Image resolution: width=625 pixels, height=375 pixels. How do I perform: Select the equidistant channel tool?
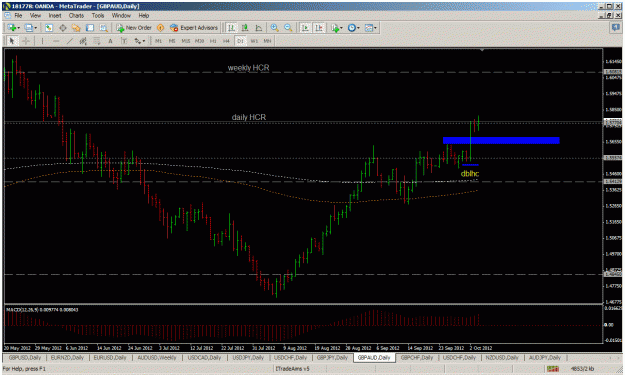point(83,41)
